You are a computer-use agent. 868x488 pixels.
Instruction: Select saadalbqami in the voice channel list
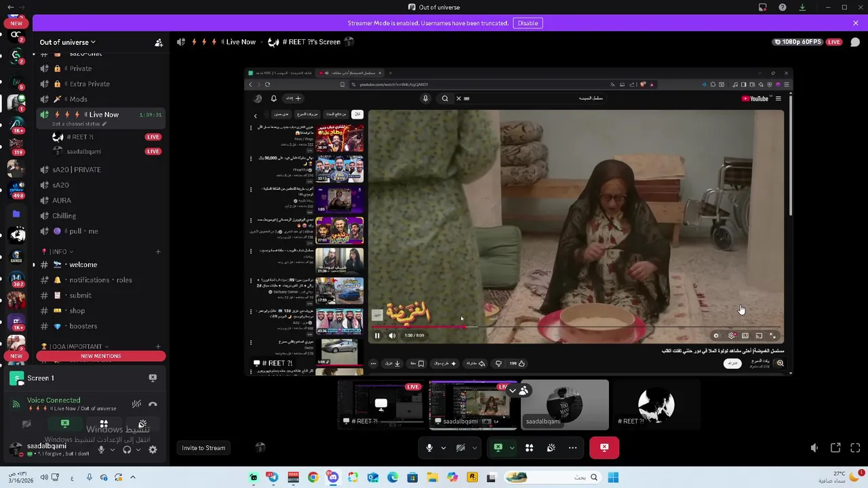point(106,151)
